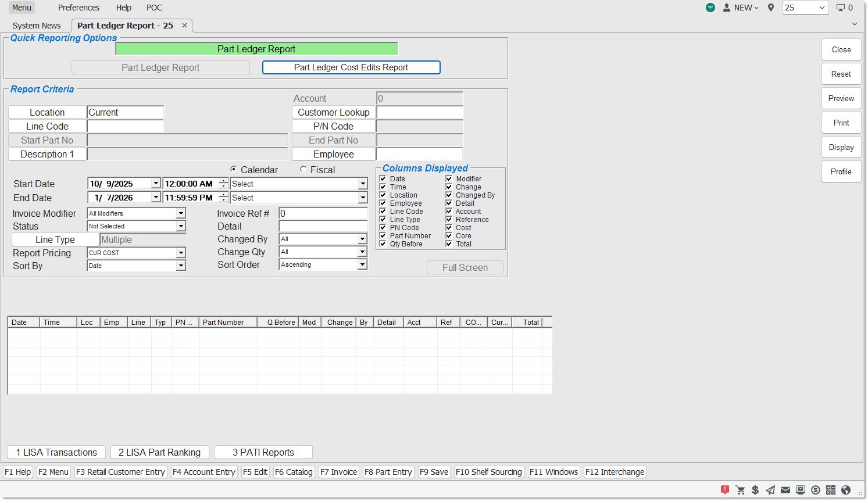Select the Fiscal radio button
Image resolution: width=868 pixels, height=501 pixels.
pos(303,170)
